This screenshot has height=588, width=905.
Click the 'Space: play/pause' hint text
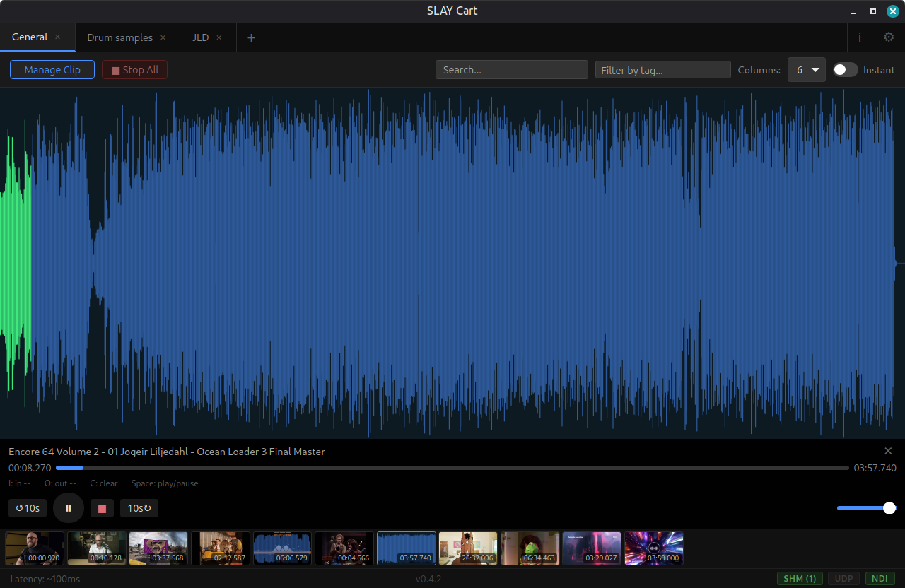pyautogui.click(x=165, y=483)
